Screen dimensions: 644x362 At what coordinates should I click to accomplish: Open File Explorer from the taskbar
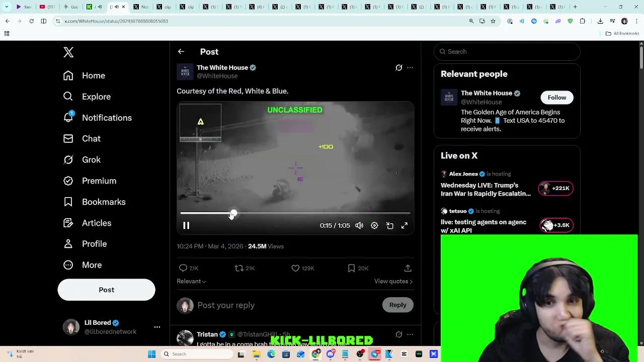pyautogui.click(x=256, y=354)
